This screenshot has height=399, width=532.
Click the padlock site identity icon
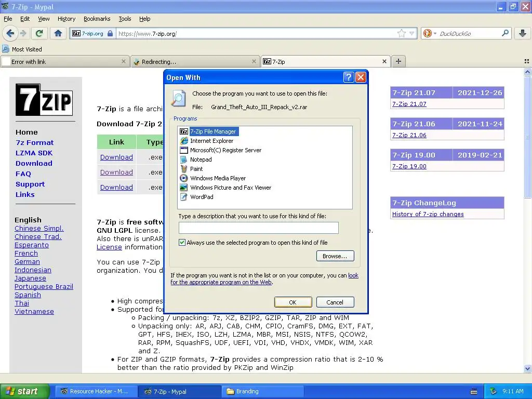coord(110,33)
